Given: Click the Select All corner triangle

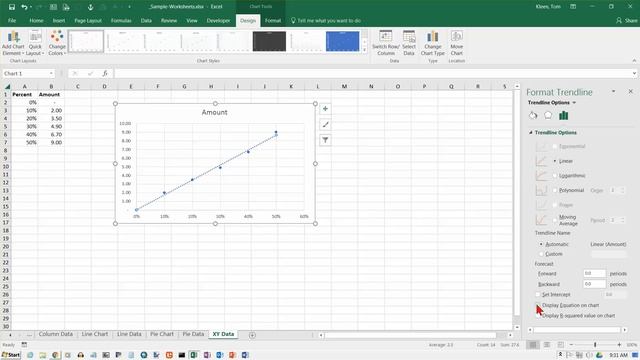Looking at the screenshot, I should tap(7, 86).
